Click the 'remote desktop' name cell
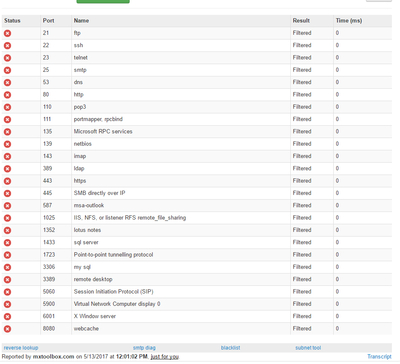Viewport: 400px width, 364px height. point(93,279)
